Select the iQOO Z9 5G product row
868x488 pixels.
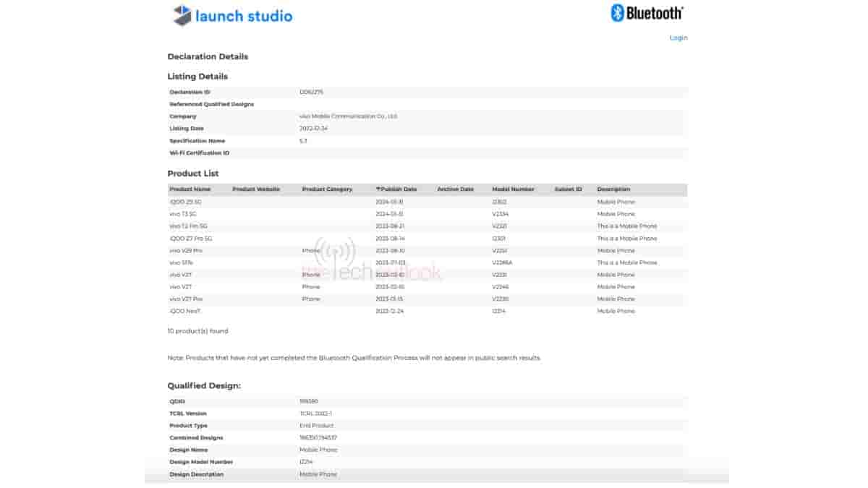[185, 202]
